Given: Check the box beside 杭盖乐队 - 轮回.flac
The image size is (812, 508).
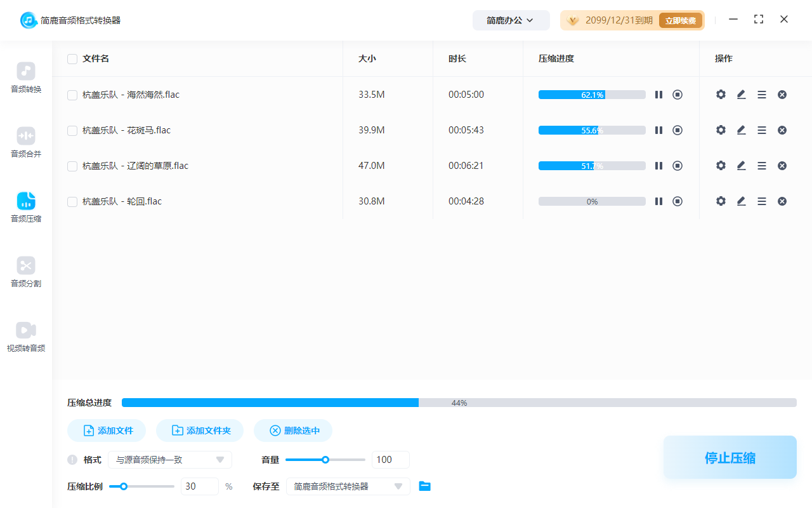Looking at the screenshot, I should pyautogui.click(x=72, y=201).
